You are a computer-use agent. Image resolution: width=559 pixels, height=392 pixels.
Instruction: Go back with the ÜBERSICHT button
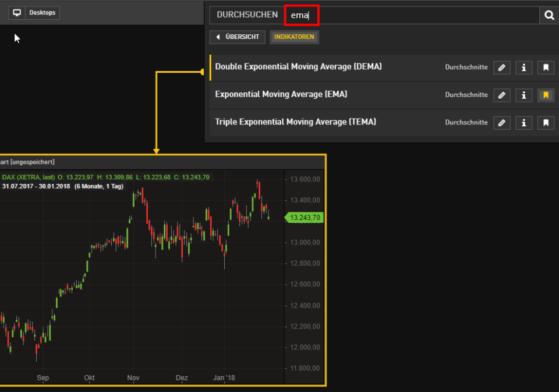tap(238, 37)
